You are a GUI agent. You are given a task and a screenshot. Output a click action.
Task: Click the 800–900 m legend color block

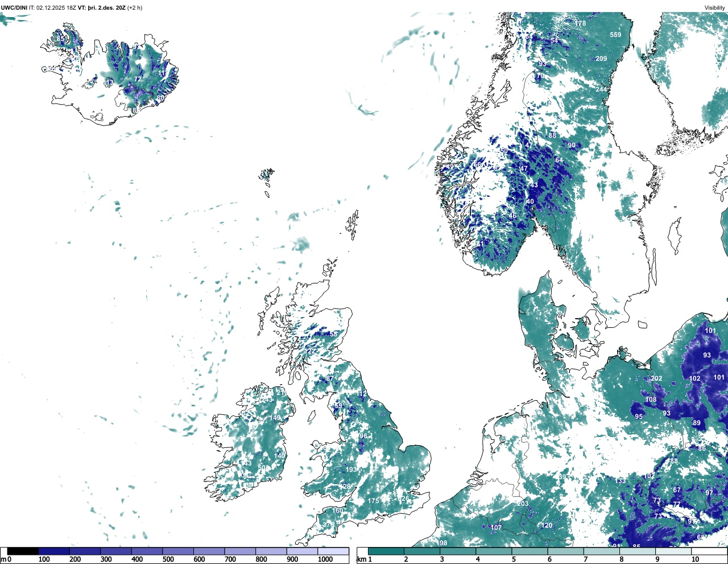(271, 551)
